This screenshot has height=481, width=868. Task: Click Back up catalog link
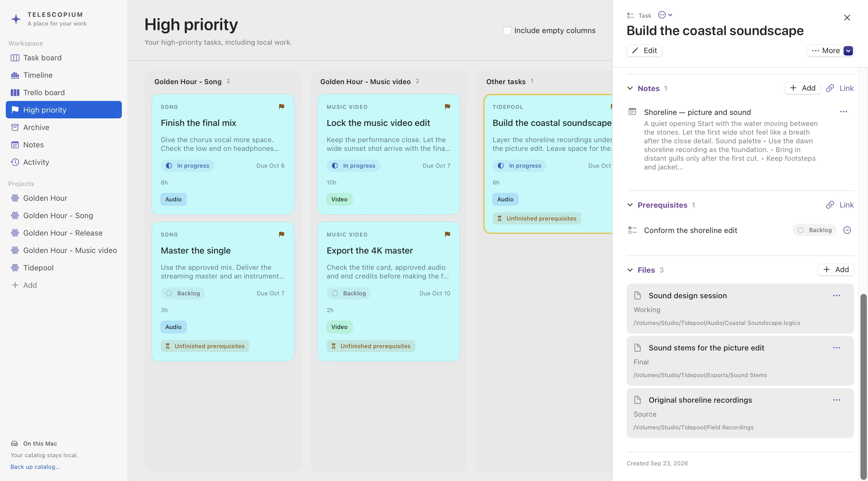click(x=35, y=467)
